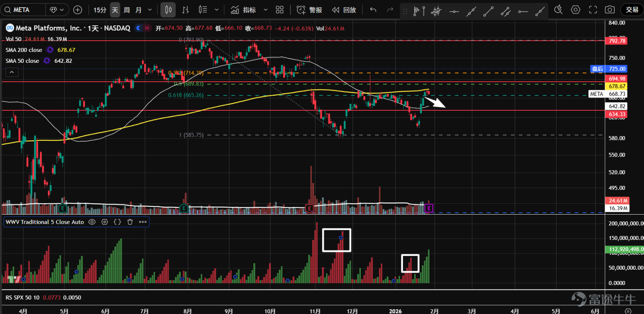
Task: Grab the favorites drawing toolbar handle
Action: point(405,11)
